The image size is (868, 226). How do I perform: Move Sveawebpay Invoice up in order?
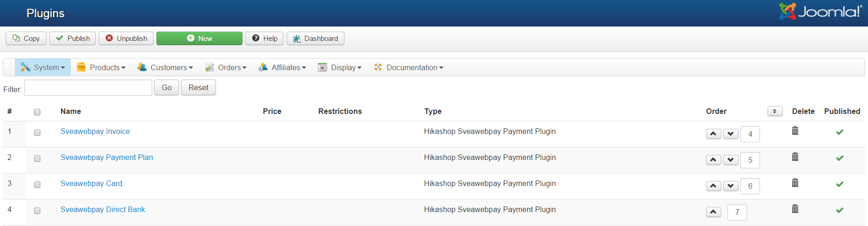[x=713, y=134]
